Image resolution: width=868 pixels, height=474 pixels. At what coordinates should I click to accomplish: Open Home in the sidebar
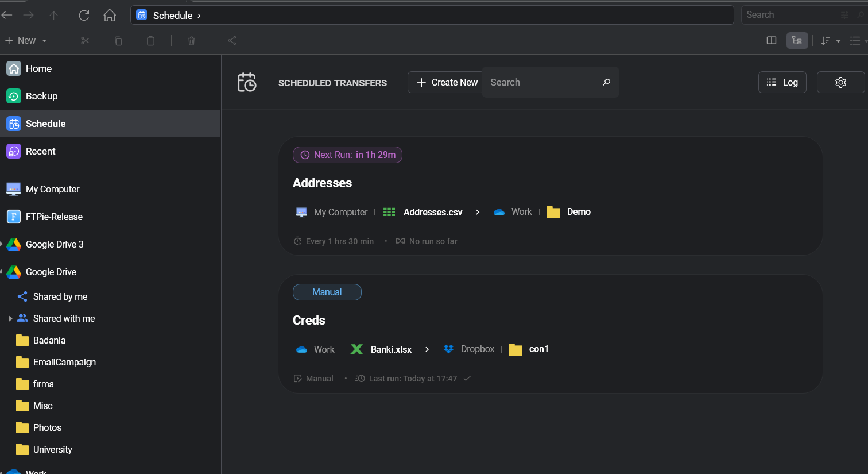point(110,68)
